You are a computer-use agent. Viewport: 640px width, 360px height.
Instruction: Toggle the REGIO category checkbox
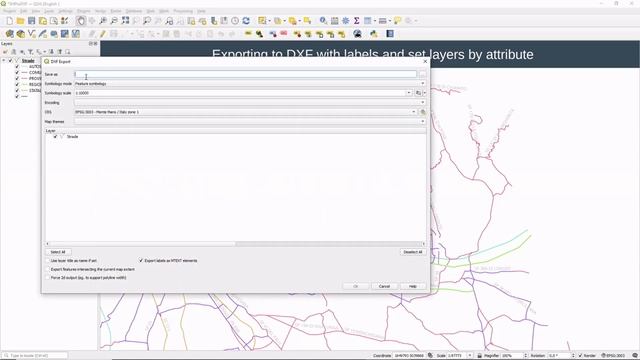coord(17,84)
